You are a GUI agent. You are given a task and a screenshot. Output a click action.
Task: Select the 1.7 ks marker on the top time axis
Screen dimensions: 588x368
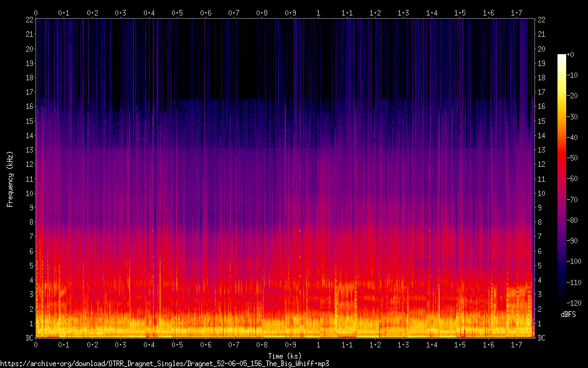[x=516, y=12]
